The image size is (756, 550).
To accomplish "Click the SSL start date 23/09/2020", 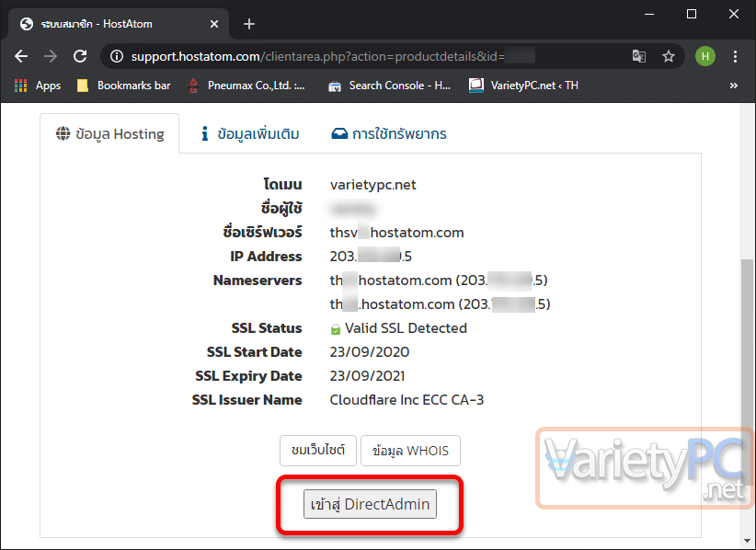I will pyautogui.click(x=370, y=352).
